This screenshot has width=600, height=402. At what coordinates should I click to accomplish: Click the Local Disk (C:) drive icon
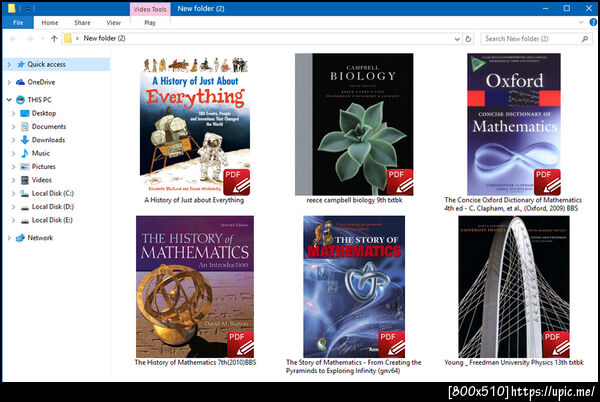[25, 194]
